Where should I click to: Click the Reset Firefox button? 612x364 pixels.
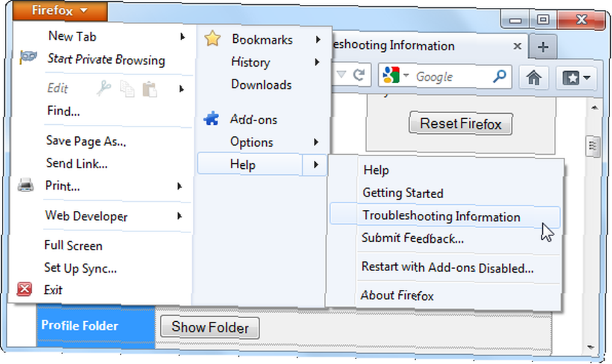click(x=461, y=124)
